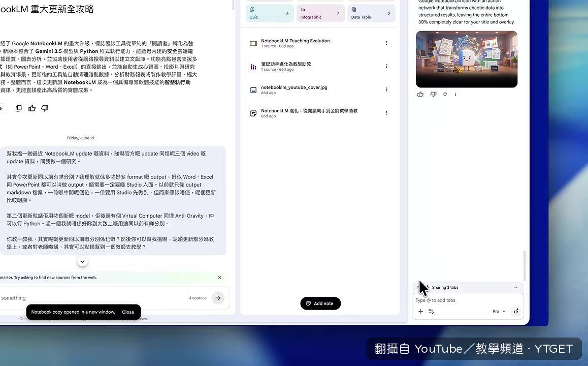The height and width of the screenshot is (366, 588).
Task: Open the Infographic studio card
Action: tap(320, 13)
